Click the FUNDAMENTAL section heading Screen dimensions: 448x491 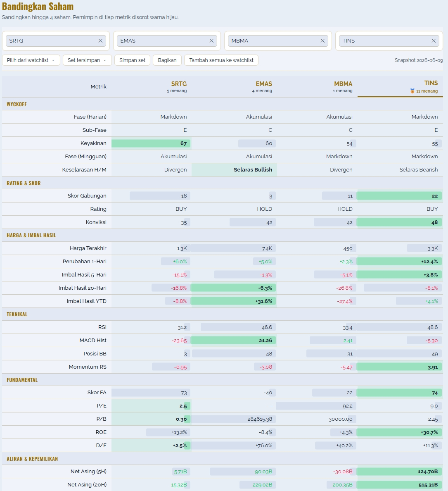(22, 380)
